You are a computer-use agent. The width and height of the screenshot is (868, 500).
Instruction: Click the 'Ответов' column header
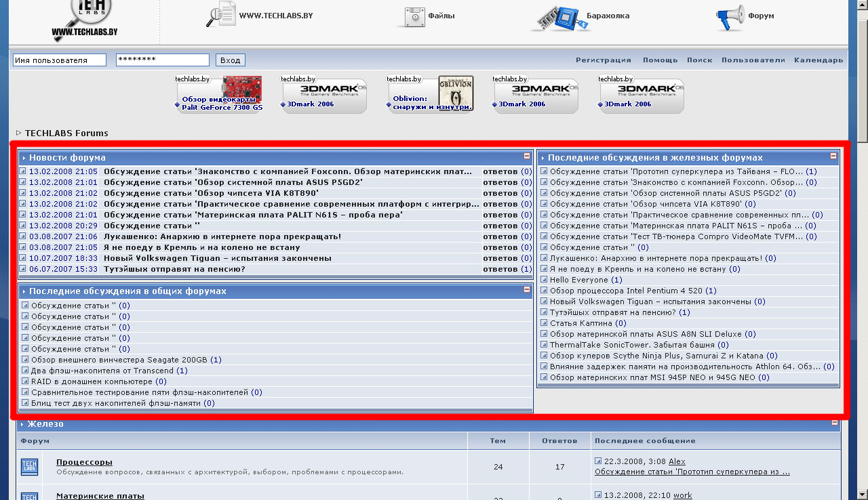[x=559, y=441]
